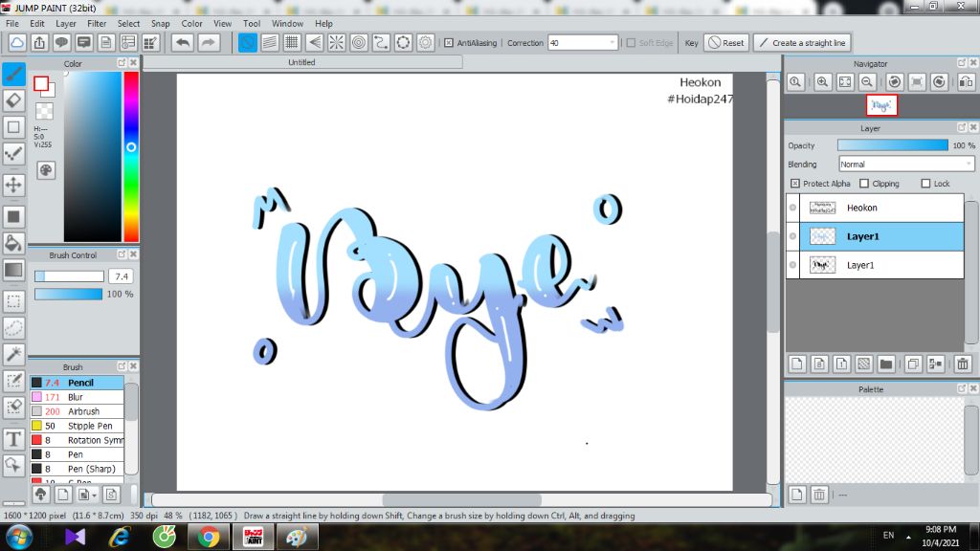Select the Lasso tool
Image resolution: width=980 pixels, height=551 pixels.
point(13,327)
